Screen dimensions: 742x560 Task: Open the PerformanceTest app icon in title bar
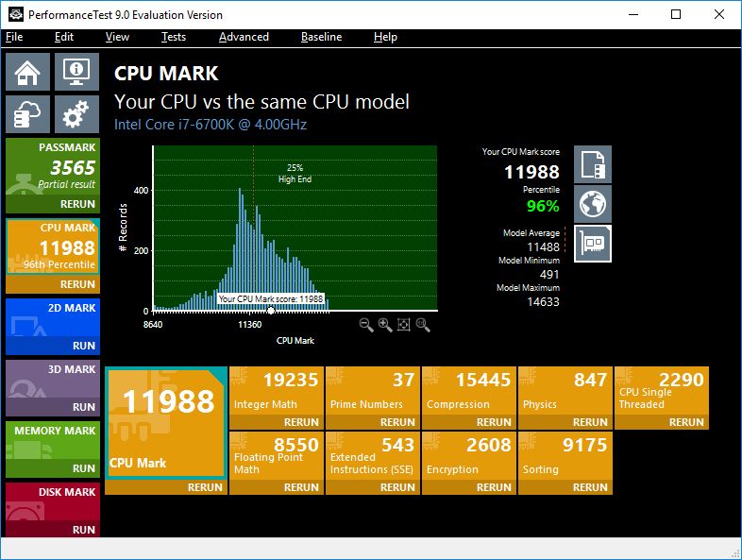pyautogui.click(x=16, y=15)
